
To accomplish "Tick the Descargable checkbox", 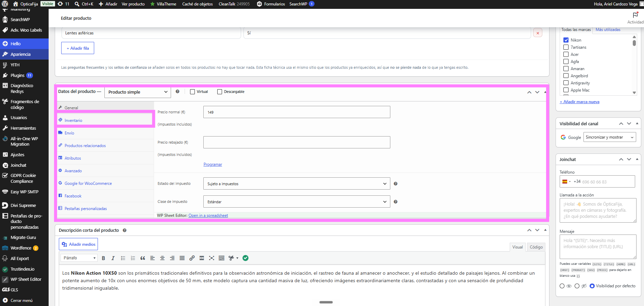I will [220, 92].
